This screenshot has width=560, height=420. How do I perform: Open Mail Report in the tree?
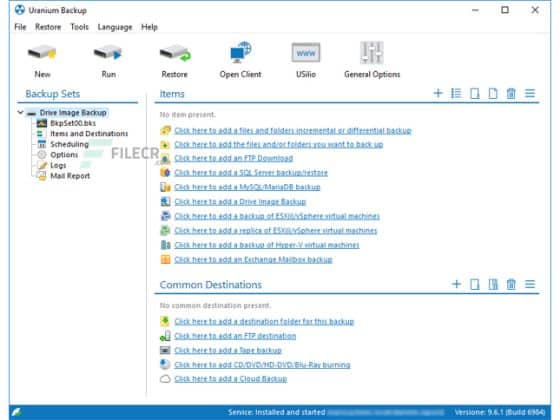[x=70, y=176]
